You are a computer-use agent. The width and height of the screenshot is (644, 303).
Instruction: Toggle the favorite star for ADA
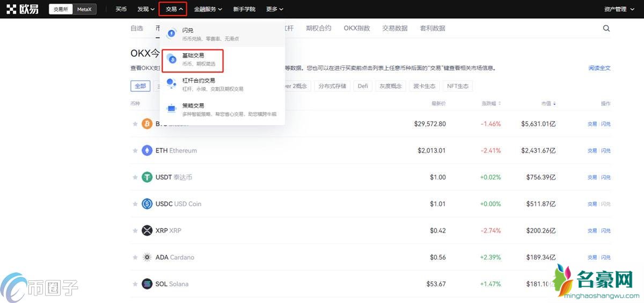tap(135, 257)
